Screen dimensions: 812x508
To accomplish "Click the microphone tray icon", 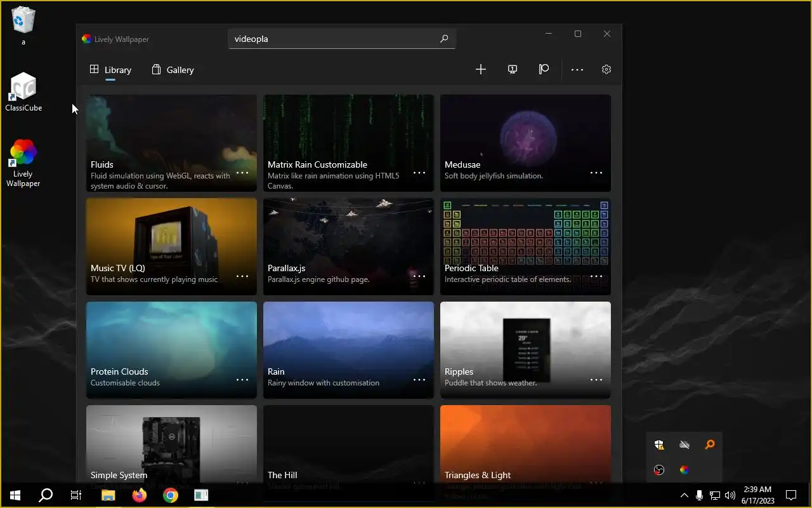I will [x=699, y=495].
